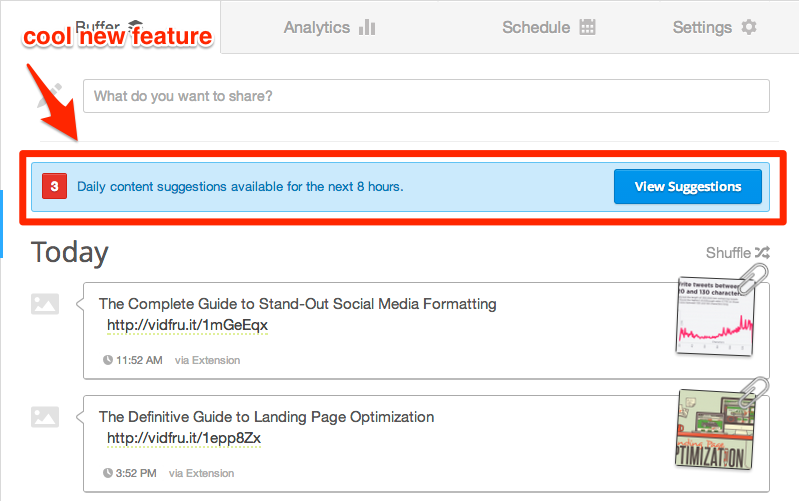Open the vidfru.it/1mGeEqx link

[x=187, y=325]
